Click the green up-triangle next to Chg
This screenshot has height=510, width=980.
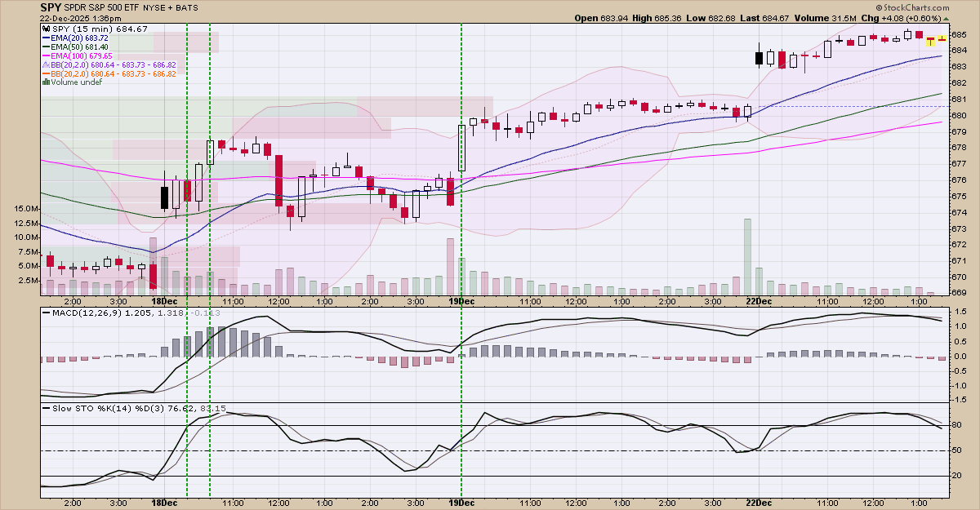947,18
